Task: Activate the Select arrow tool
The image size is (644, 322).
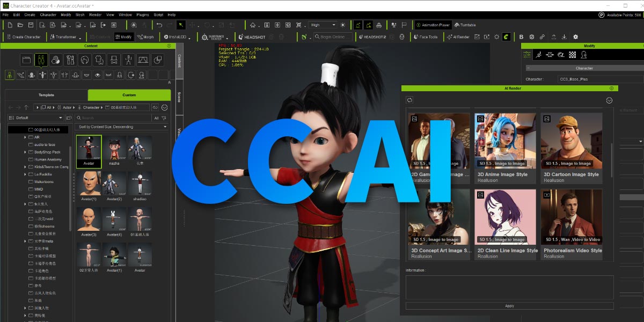Action: pyautogui.click(x=181, y=25)
